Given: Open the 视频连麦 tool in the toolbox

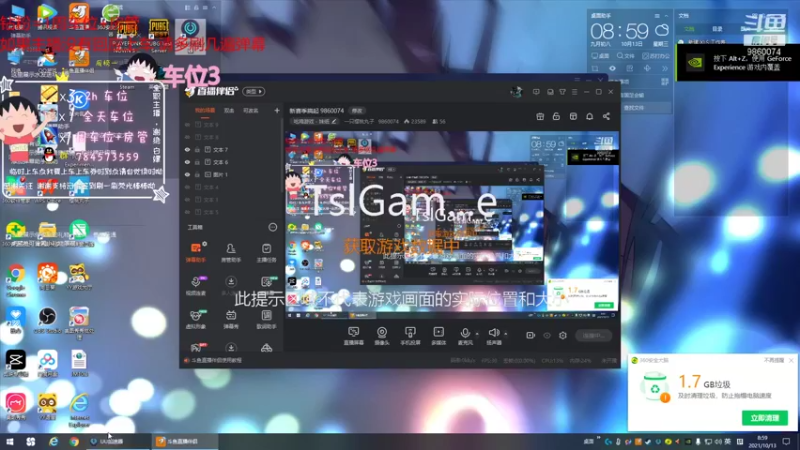Looking at the screenshot, I should (x=195, y=286).
